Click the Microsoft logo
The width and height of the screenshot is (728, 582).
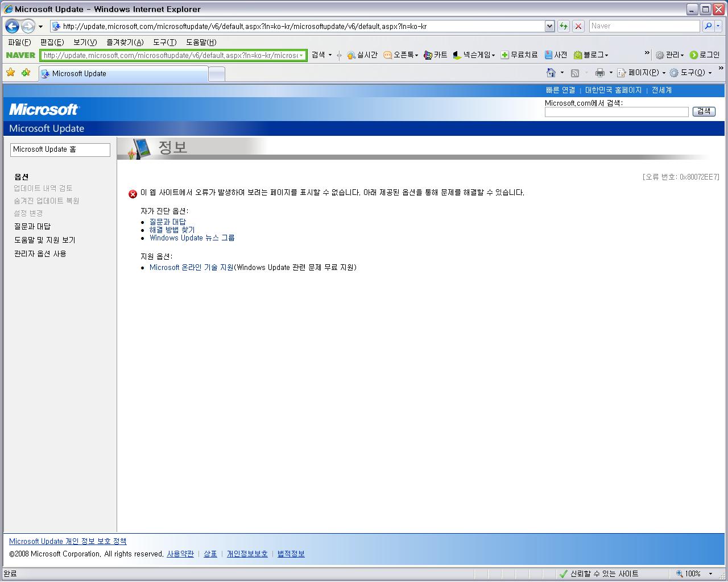click(44, 109)
